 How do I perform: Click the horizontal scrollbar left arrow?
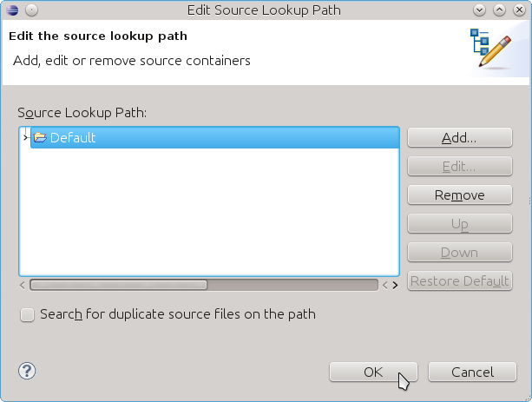[x=23, y=284]
